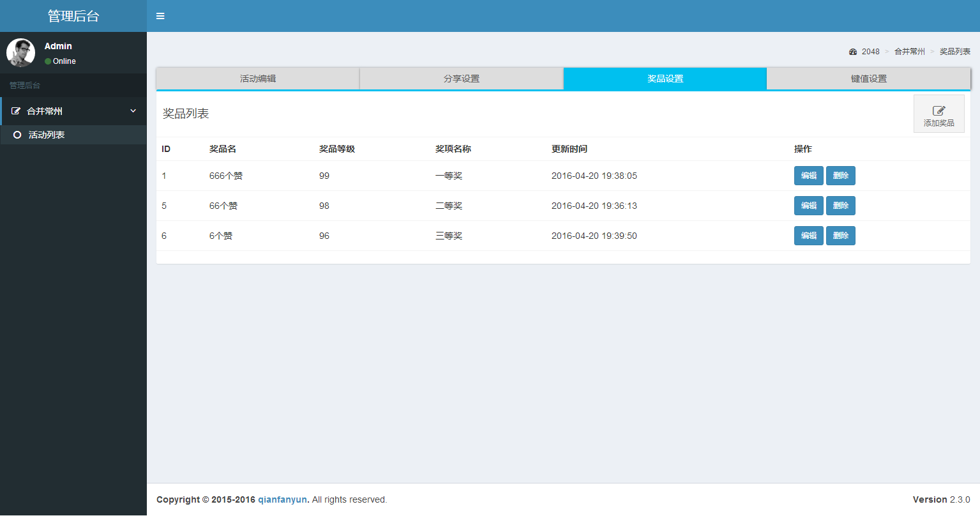
Task: Toggle the sidebar with the hamburger icon
Action: pyautogui.click(x=160, y=16)
